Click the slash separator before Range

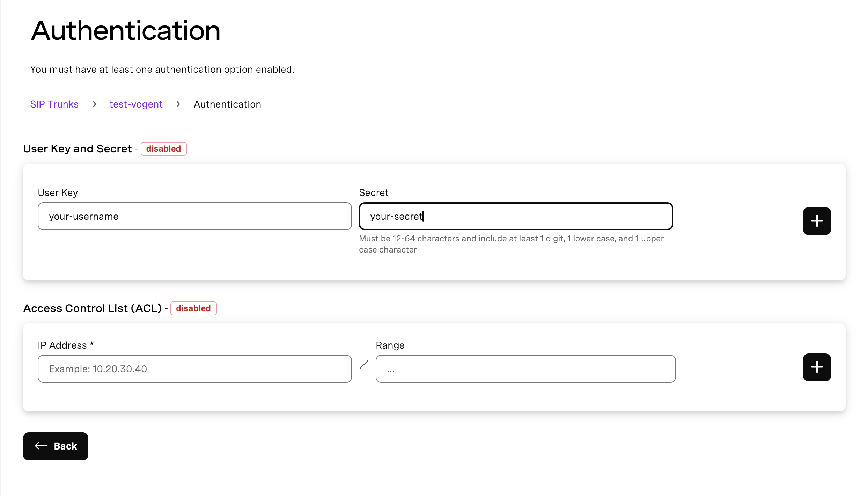coord(363,365)
